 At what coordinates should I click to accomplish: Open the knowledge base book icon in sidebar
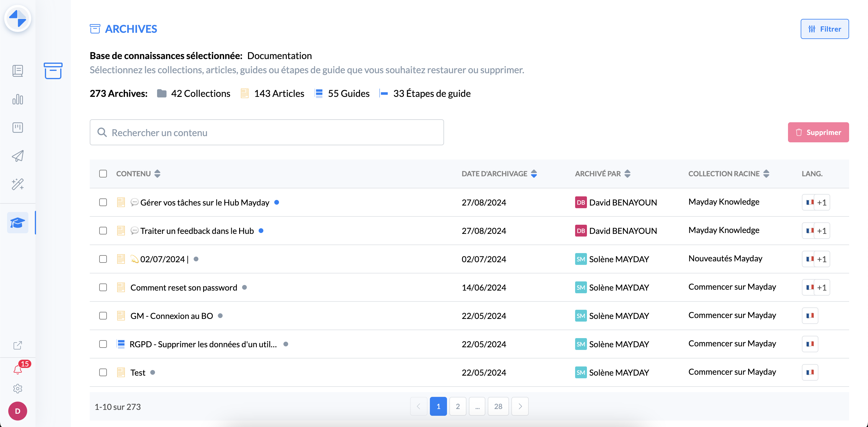pos(17,71)
